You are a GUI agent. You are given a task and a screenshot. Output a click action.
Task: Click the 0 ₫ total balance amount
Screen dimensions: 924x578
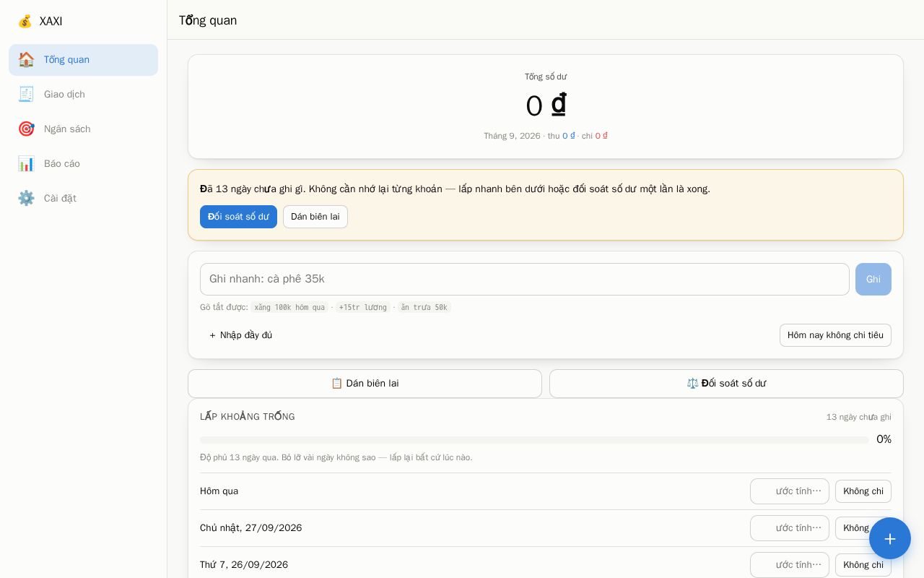[x=546, y=105]
